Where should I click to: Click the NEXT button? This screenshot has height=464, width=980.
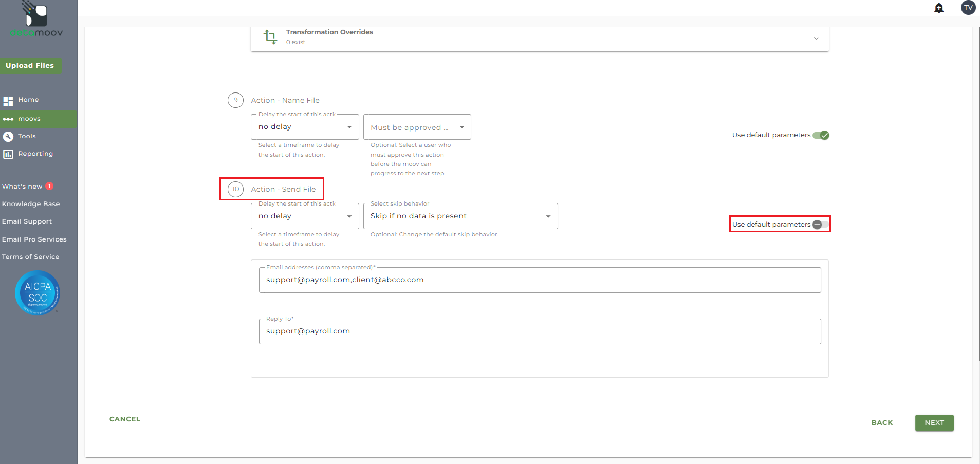934,423
